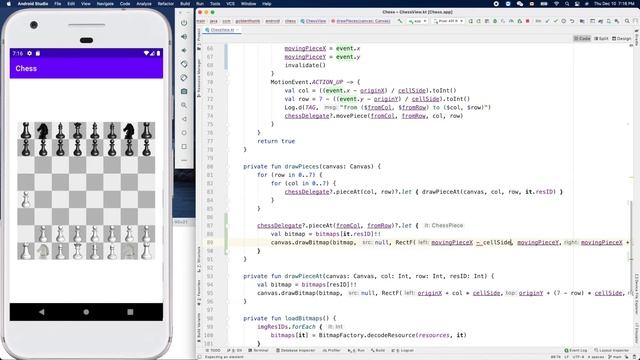Screen dimensions: 640x360
Task: Open the Build Variants side tab
Action: (199, 327)
